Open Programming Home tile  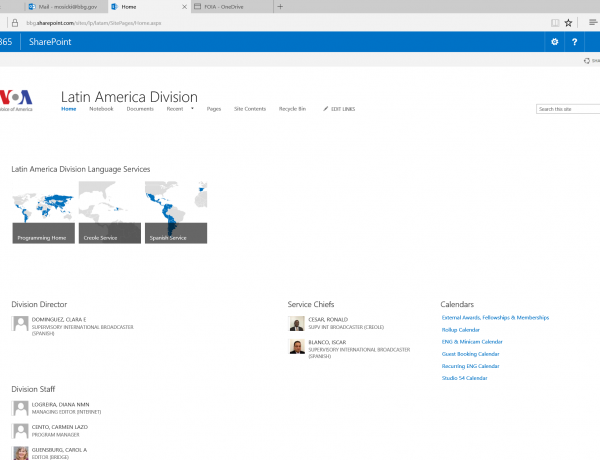tap(44, 212)
